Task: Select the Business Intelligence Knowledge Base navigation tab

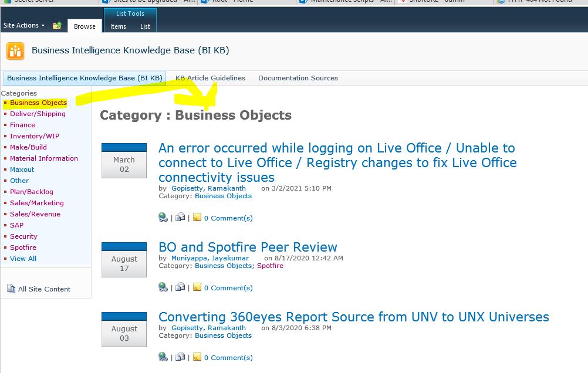Action: click(x=85, y=78)
